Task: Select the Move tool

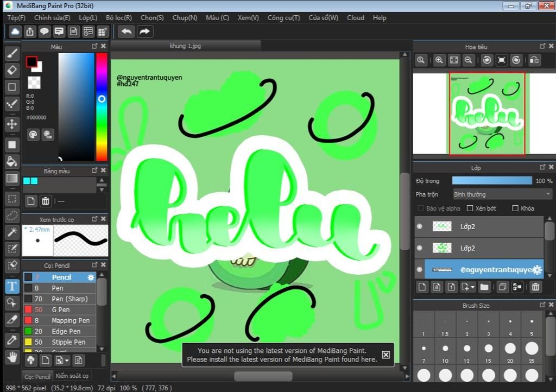Action: coord(12,124)
